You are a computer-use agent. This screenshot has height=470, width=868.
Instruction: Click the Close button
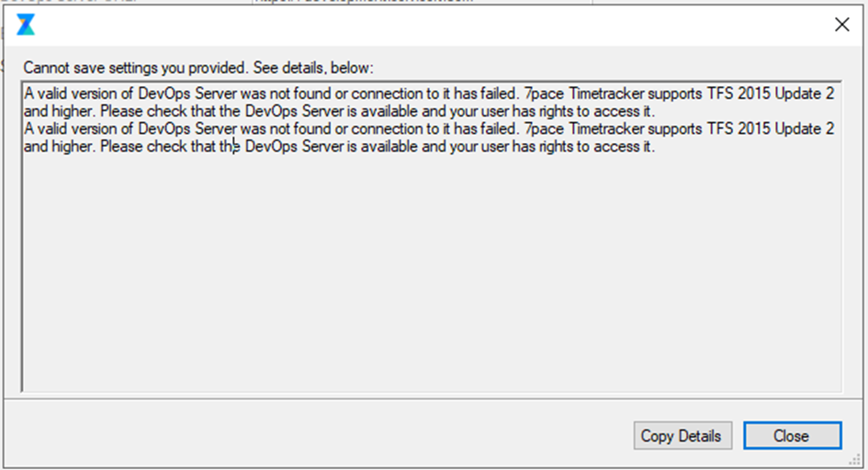point(792,436)
